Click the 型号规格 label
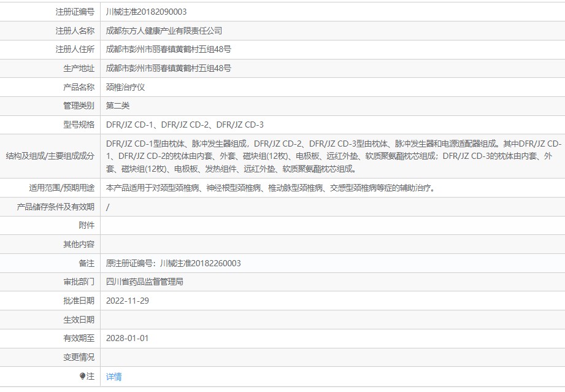 coord(79,125)
